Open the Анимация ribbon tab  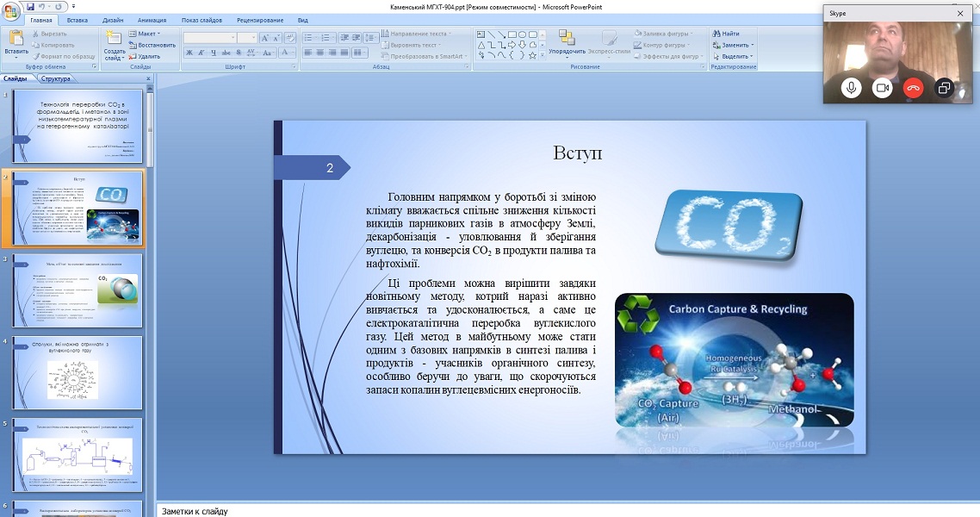pos(152,20)
